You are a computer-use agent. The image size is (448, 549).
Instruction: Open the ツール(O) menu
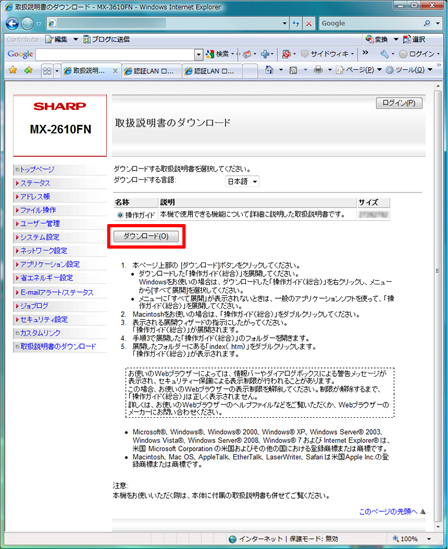tap(409, 70)
